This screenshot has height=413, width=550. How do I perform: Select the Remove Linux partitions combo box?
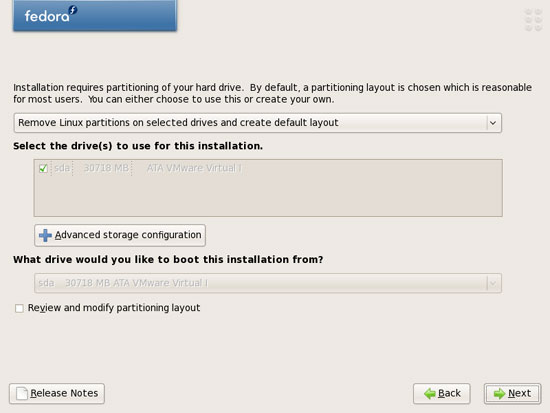point(257,123)
